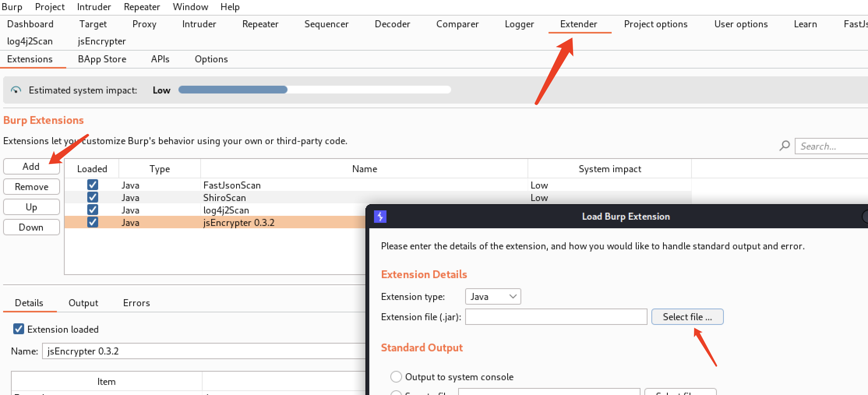Click the estimated system impact gauge icon
868x395 pixels.
(16, 90)
